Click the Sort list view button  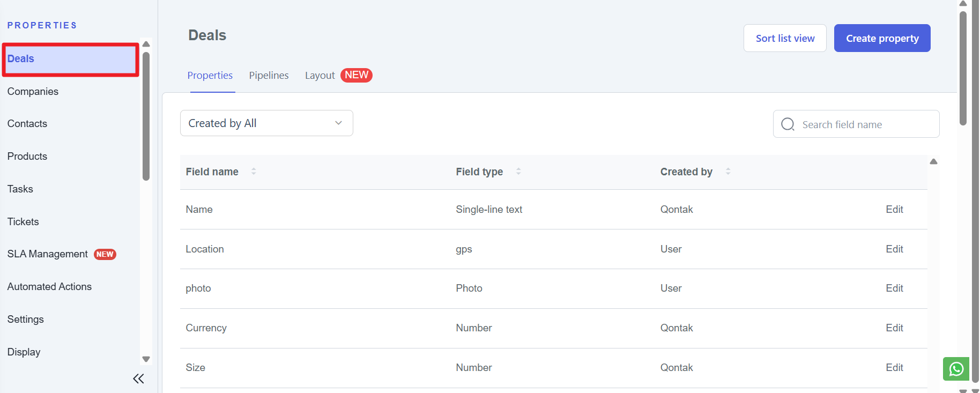pyautogui.click(x=784, y=39)
